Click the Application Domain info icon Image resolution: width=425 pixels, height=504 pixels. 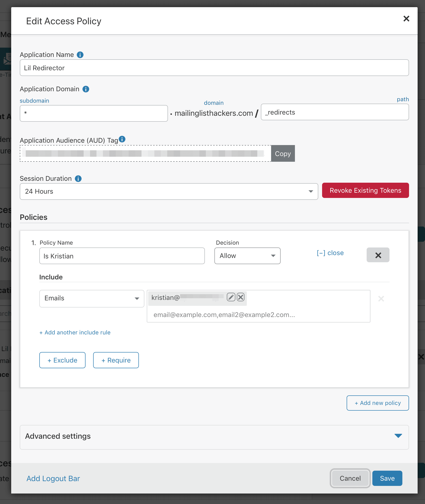point(86,89)
